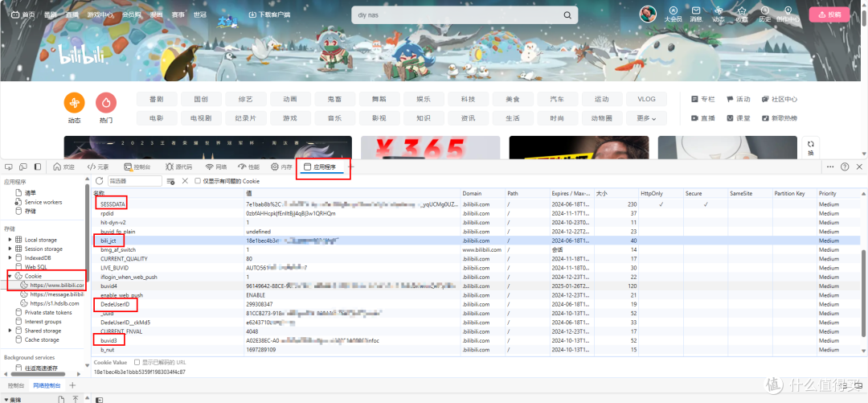Screen dimensions: 868x403
Task: Switch to the 网络 Network tab
Action: pyautogui.click(x=216, y=167)
